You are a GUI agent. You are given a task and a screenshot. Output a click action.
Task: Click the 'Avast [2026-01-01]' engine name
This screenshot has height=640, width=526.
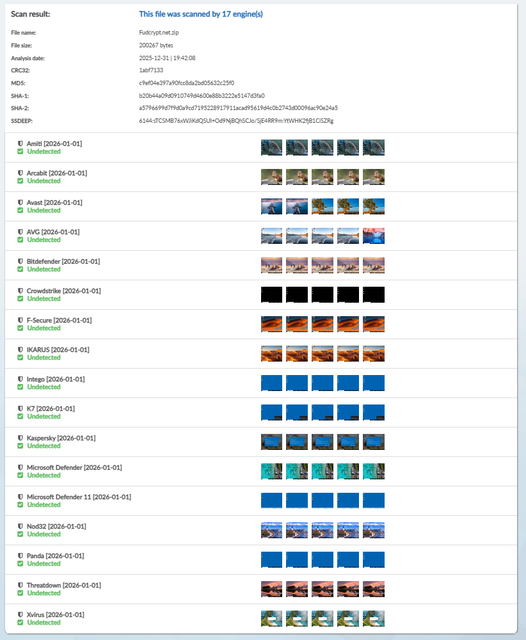(x=54, y=202)
